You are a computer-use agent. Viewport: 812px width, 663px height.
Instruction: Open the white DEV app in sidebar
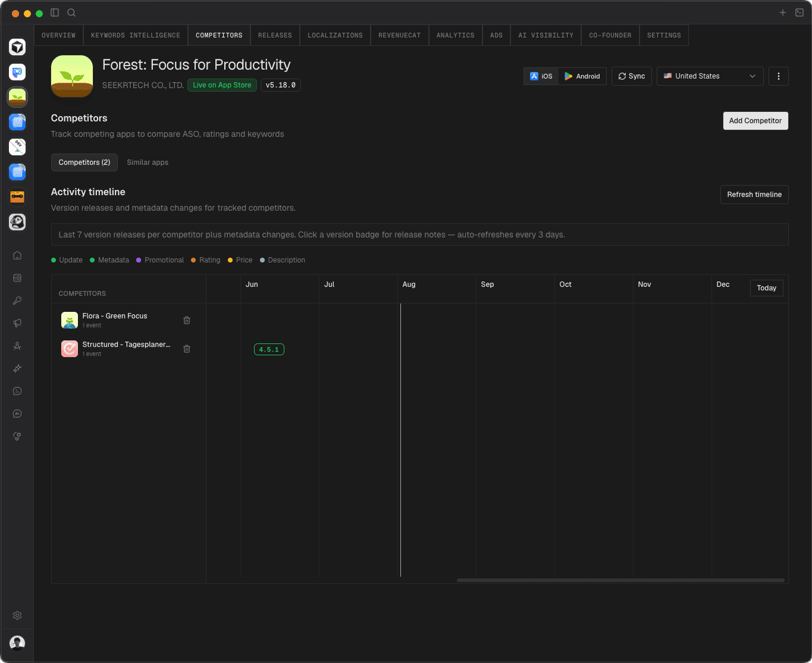coord(17,146)
